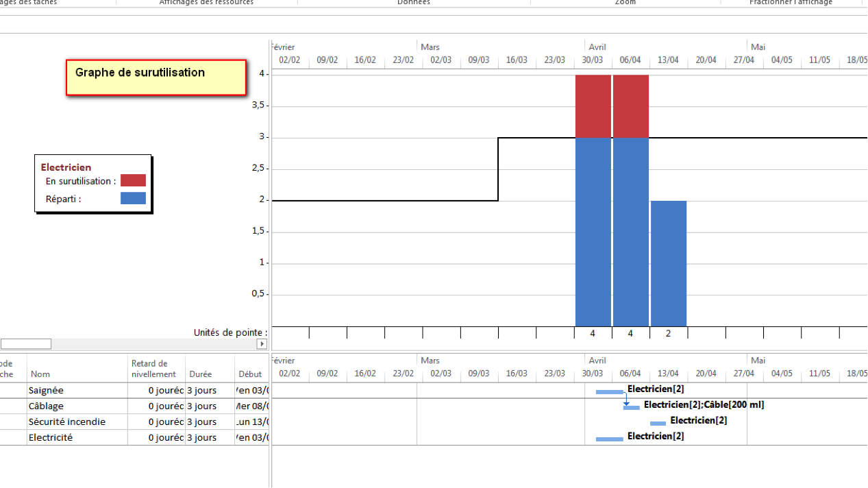Click Câblage leveling delay '0 jouréc' cell
868x488 pixels.
[156, 406]
